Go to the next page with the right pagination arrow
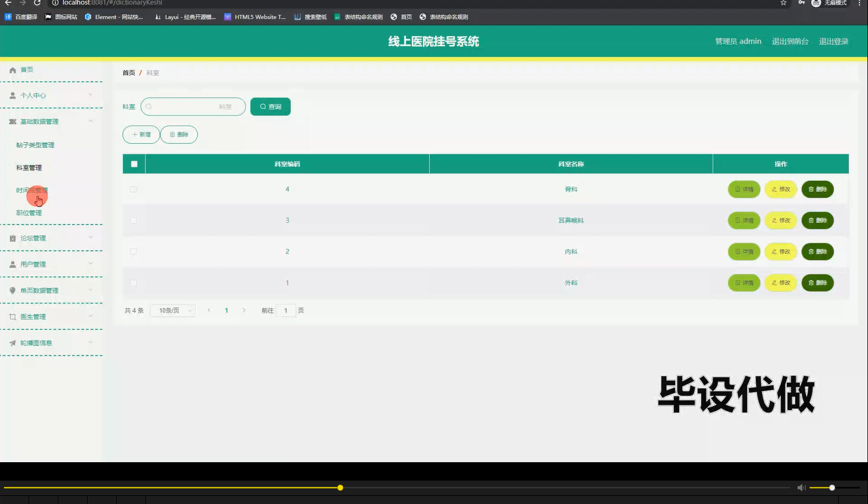868x504 pixels. click(x=244, y=310)
